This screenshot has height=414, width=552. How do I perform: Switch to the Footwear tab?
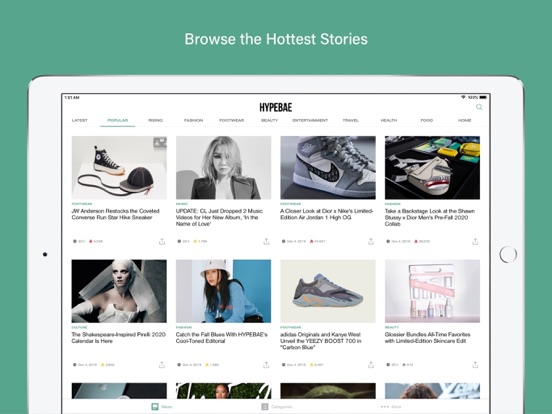click(232, 120)
